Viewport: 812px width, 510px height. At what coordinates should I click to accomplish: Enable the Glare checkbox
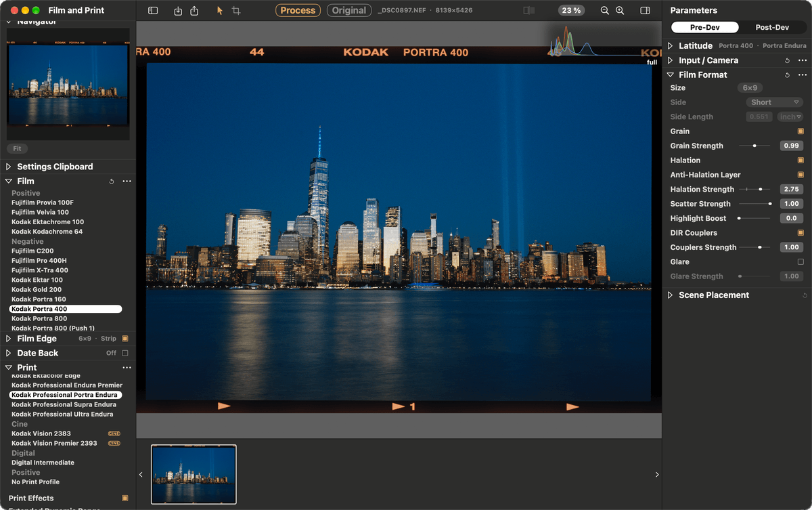[x=800, y=262]
